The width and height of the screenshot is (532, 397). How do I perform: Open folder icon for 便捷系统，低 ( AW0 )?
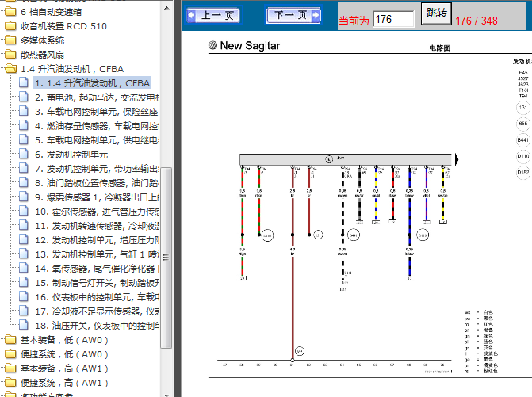pos(10,354)
